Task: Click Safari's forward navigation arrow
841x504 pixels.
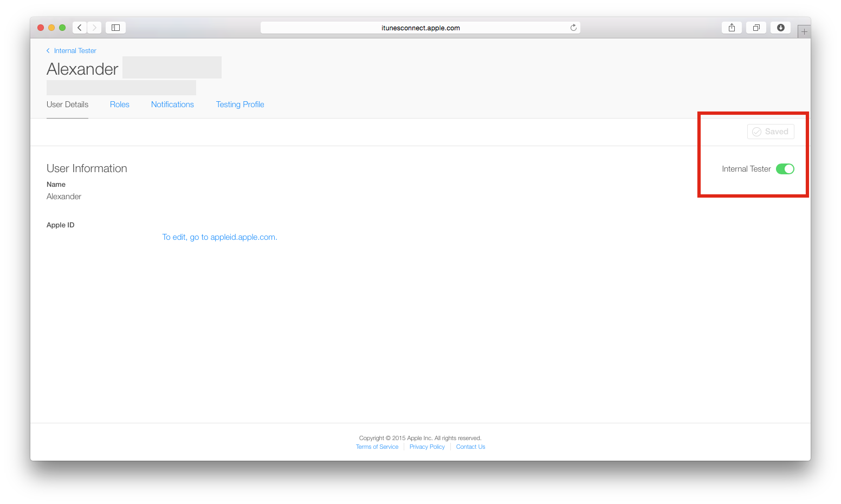Action: (x=94, y=28)
